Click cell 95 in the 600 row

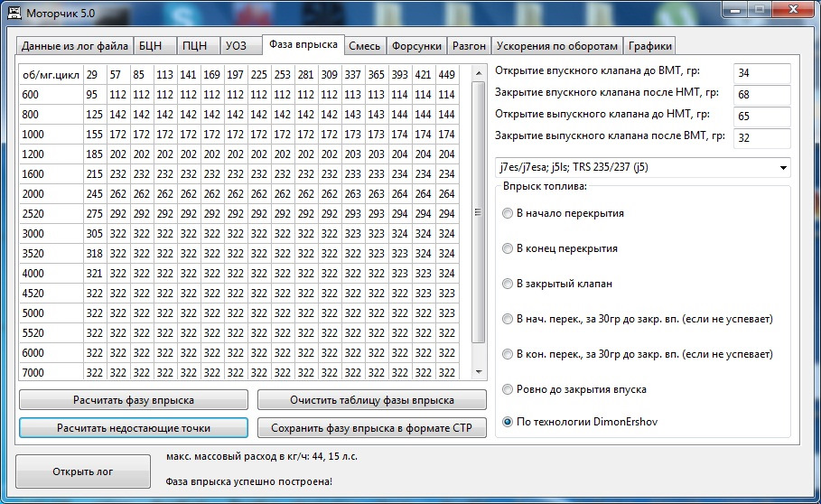pyautogui.click(x=96, y=95)
